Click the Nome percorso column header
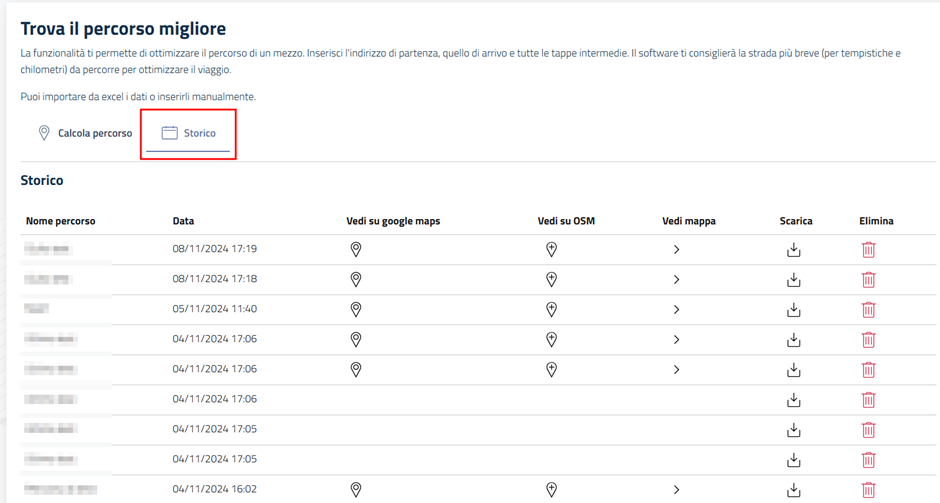This screenshot has height=503, width=940. 60,221
